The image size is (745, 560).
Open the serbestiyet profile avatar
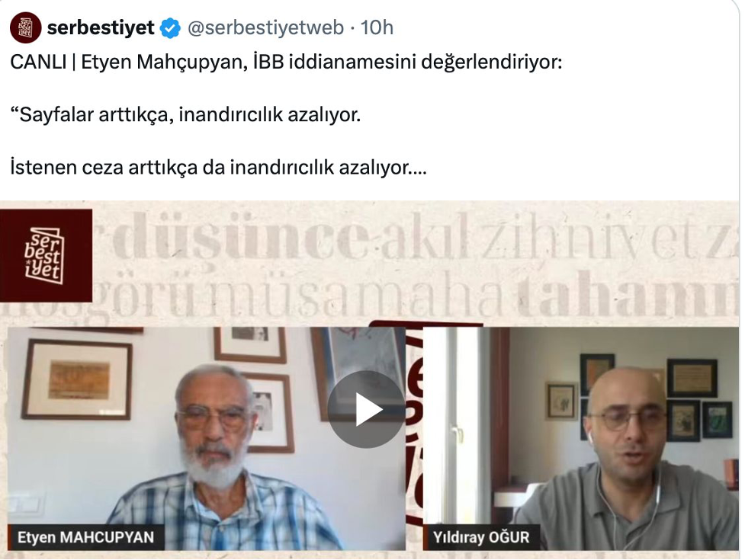25,27
